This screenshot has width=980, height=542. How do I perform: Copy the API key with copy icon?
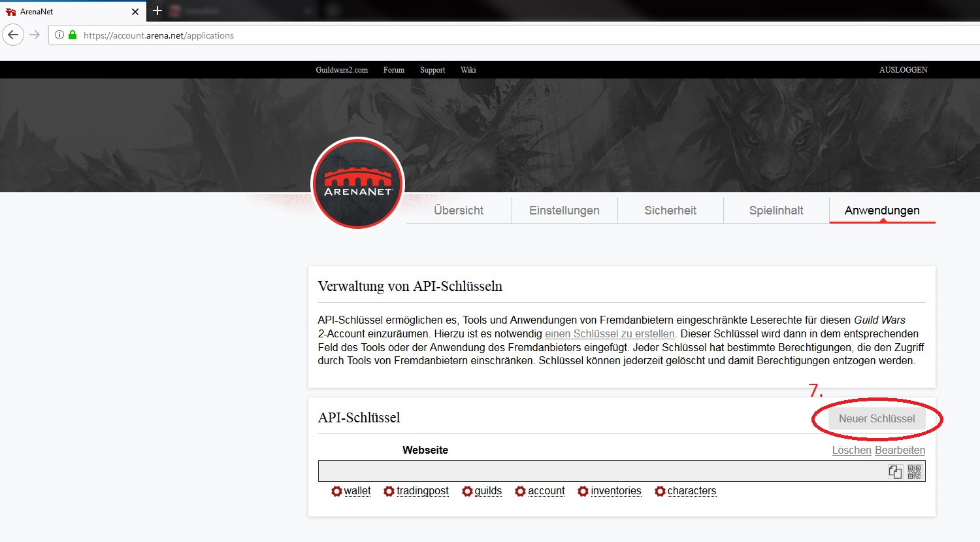coord(895,471)
